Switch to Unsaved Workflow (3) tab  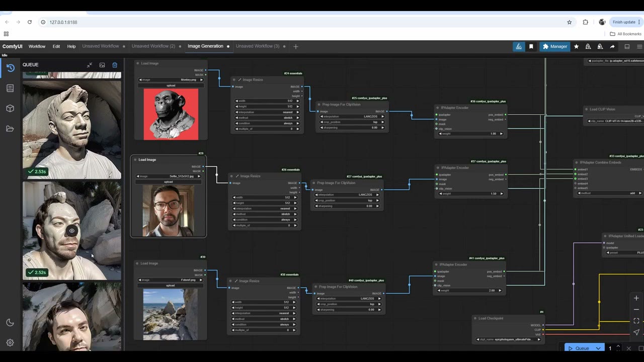click(x=258, y=46)
